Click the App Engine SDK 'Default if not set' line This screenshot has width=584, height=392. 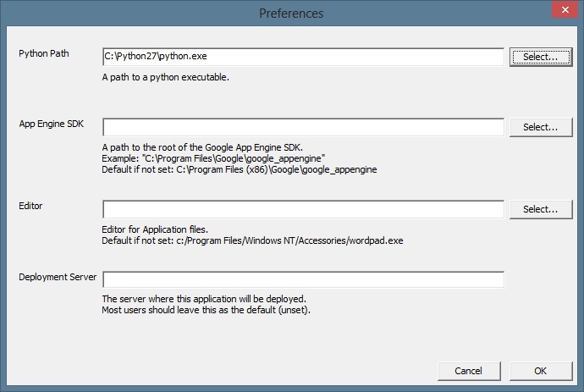(x=239, y=169)
